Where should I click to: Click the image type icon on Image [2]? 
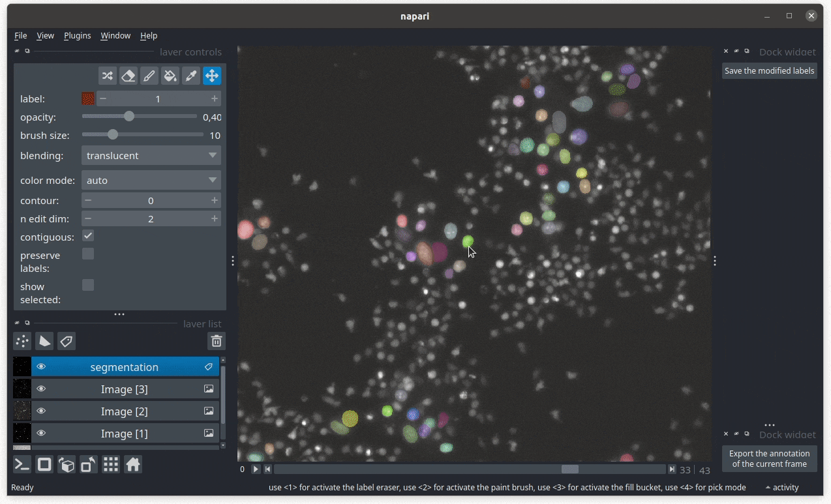pos(209,411)
